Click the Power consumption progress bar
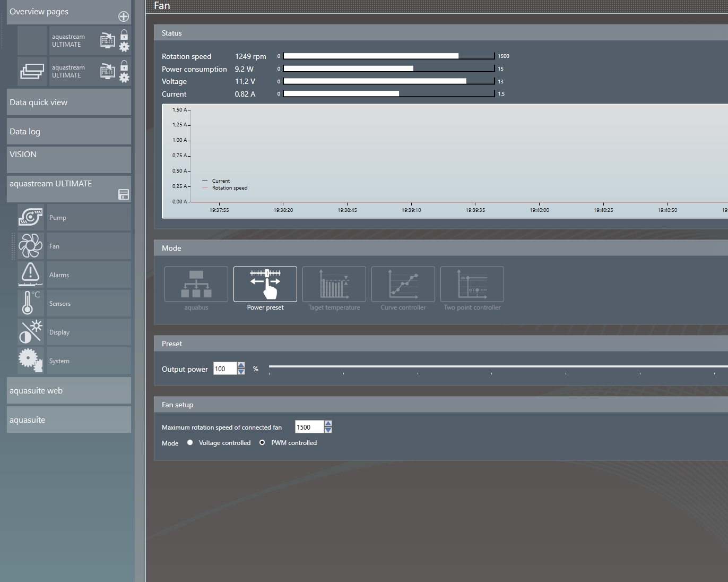The width and height of the screenshot is (728, 582). [x=389, y=69]
